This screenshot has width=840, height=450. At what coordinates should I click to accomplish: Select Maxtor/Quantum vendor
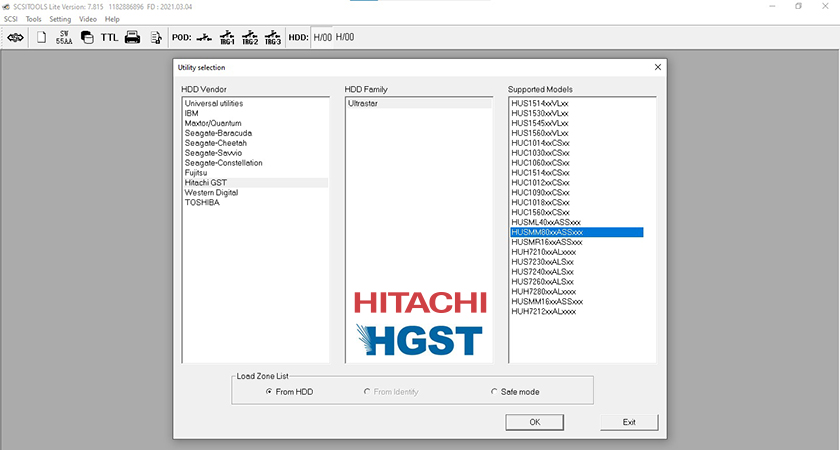pos(256,123)
